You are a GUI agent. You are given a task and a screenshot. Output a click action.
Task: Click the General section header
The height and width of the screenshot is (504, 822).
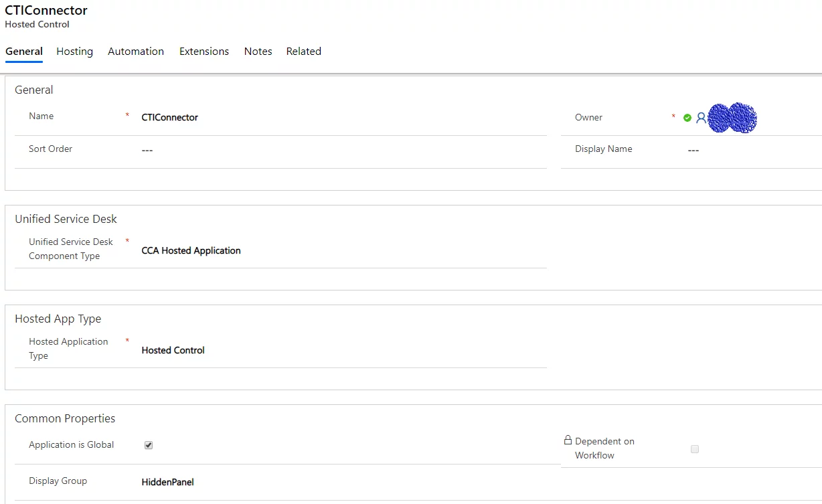34,90
